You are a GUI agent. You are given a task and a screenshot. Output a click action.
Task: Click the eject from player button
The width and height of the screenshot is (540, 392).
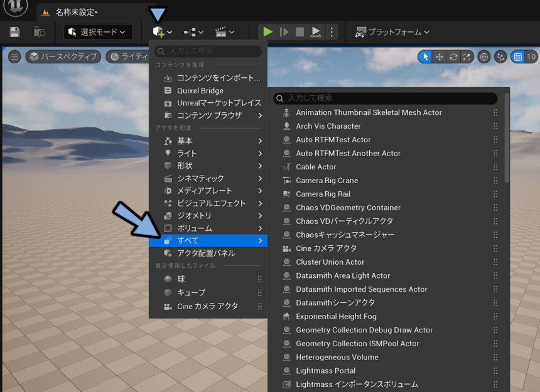click(x=315, y=32)
